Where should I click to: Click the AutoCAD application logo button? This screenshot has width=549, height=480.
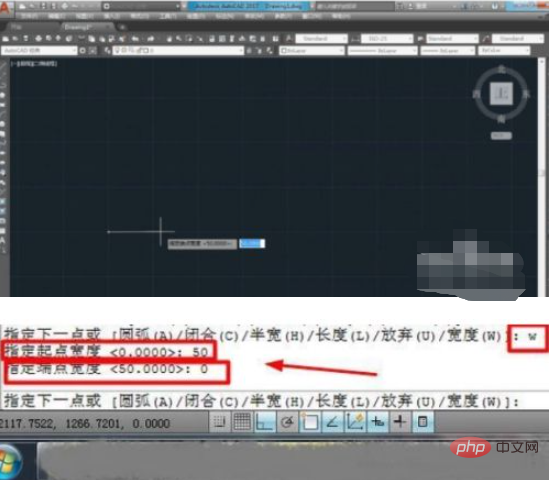click(x=6, y=9)
